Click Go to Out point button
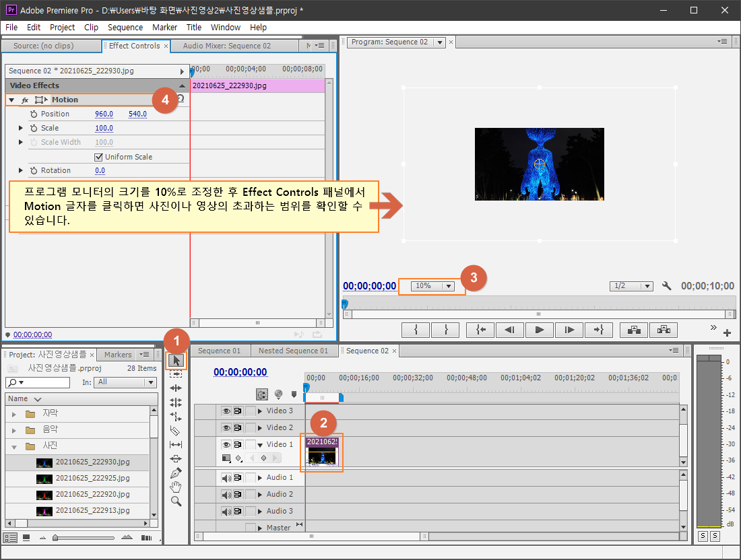741x560 pixels. [599, 330]
